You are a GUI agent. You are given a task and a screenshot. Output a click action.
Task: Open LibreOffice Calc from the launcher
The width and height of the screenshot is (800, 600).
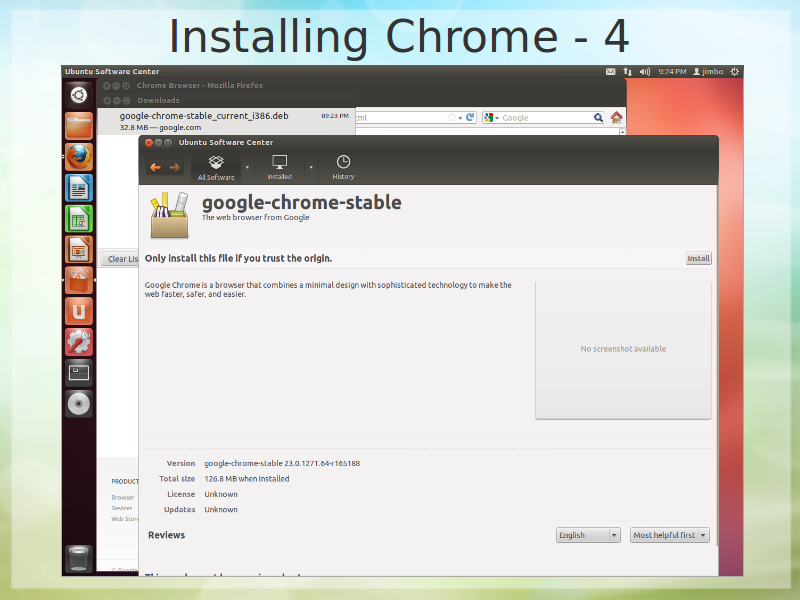pyautogui.click(x=79, y=218)
